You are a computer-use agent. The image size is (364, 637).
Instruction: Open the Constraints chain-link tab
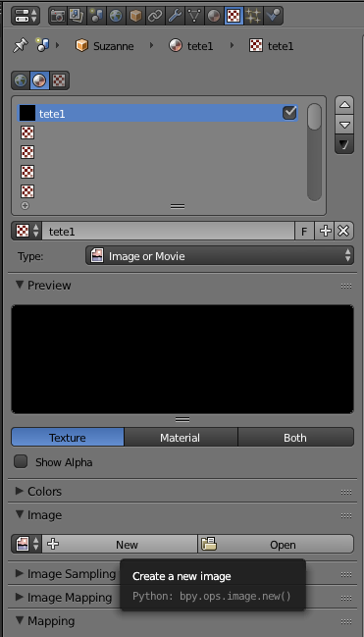pyautogui.click(x=155, y=16)
